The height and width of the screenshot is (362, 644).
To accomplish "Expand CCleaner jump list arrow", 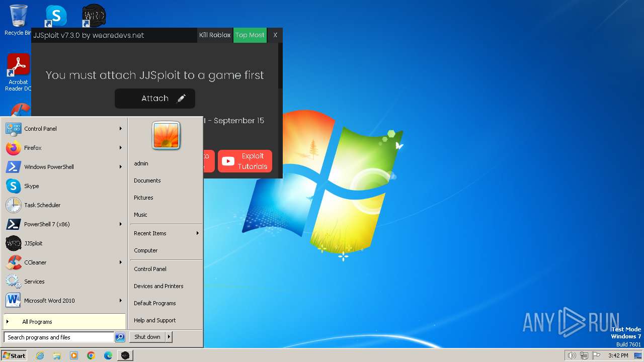I will (x=121, y=262).
